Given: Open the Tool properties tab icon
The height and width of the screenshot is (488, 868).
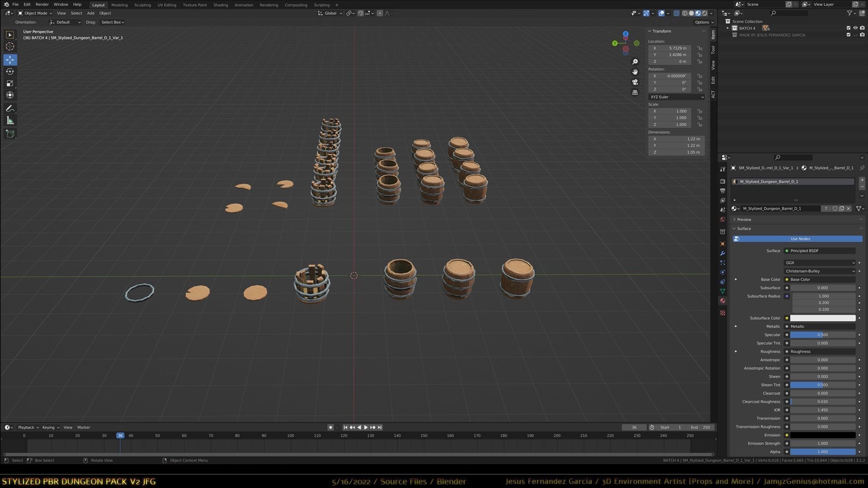Looking at the screenshot, I should (x=722, y=169).
